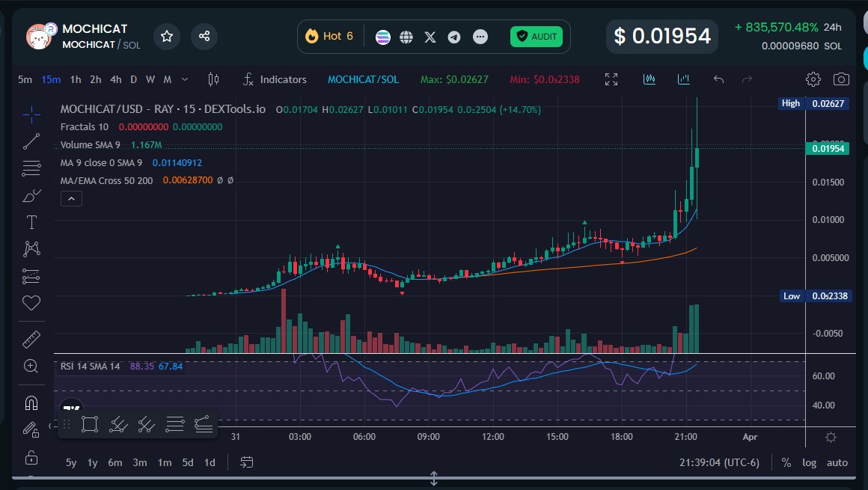Open timezone menu at 21:39:04 (UTC-6)

(x=719, y=462)
